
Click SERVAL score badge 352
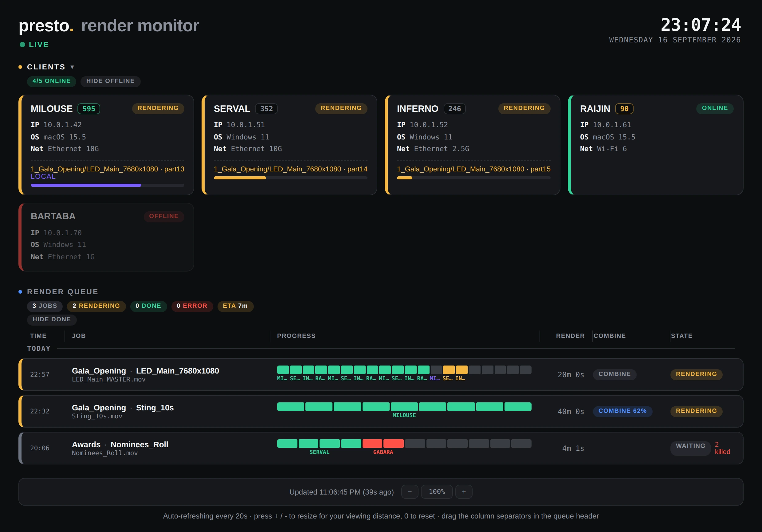266,109
